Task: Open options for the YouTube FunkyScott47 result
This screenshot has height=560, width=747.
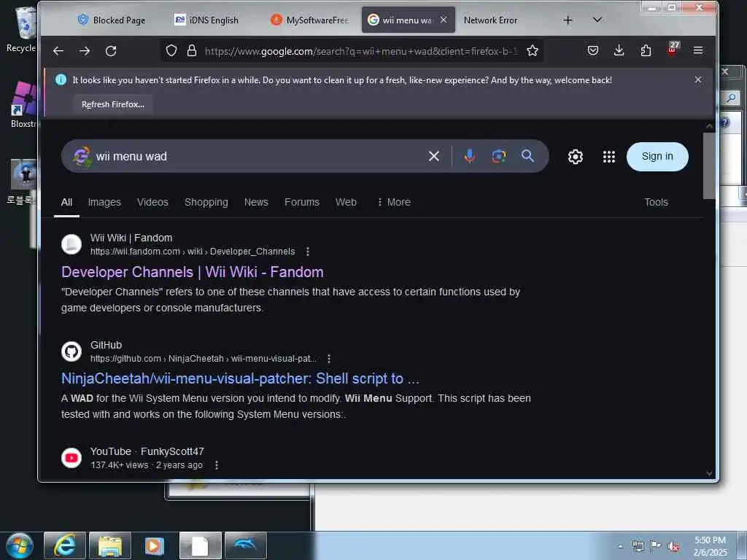Action: [x=216, y=465]
